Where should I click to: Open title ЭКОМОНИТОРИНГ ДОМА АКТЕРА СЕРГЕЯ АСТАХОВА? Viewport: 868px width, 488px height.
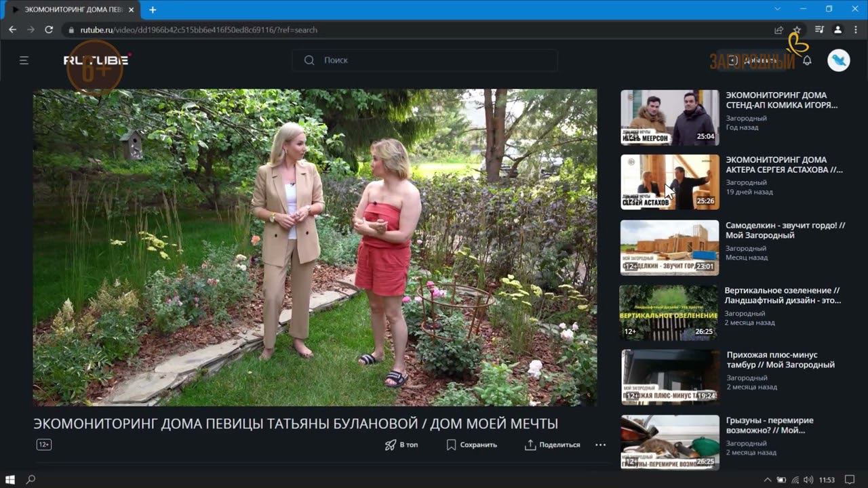coord(785,165)
